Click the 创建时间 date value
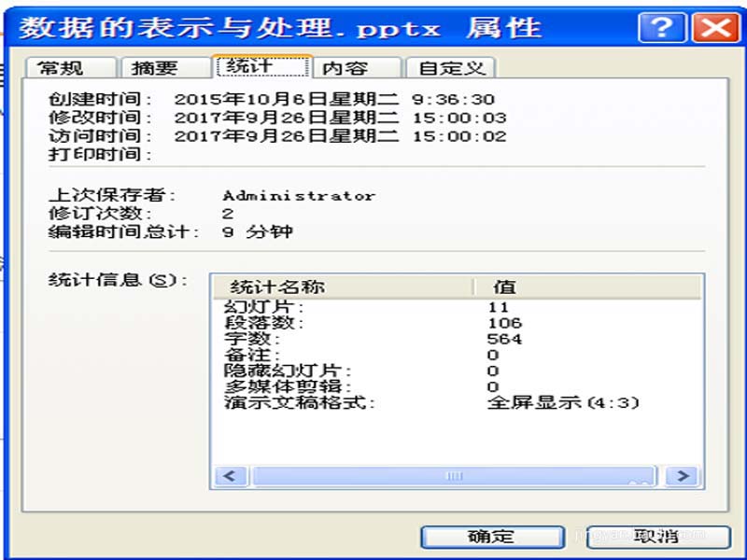The height and width of the screenshot is (560, 747). pyautogui.click(x=334, y=100)
